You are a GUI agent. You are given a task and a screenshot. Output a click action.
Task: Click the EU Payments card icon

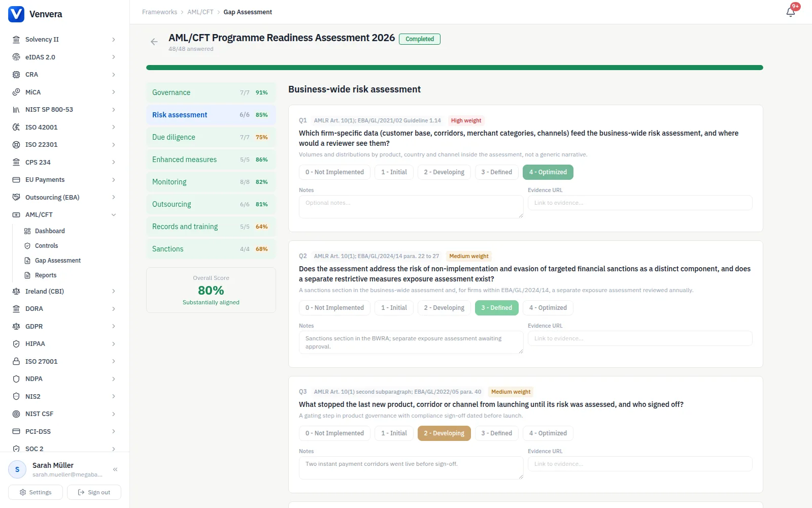16,180
